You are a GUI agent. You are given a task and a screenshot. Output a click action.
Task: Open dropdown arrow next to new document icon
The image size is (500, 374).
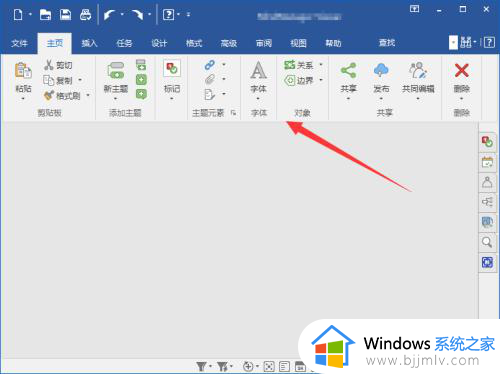point(30,15)
